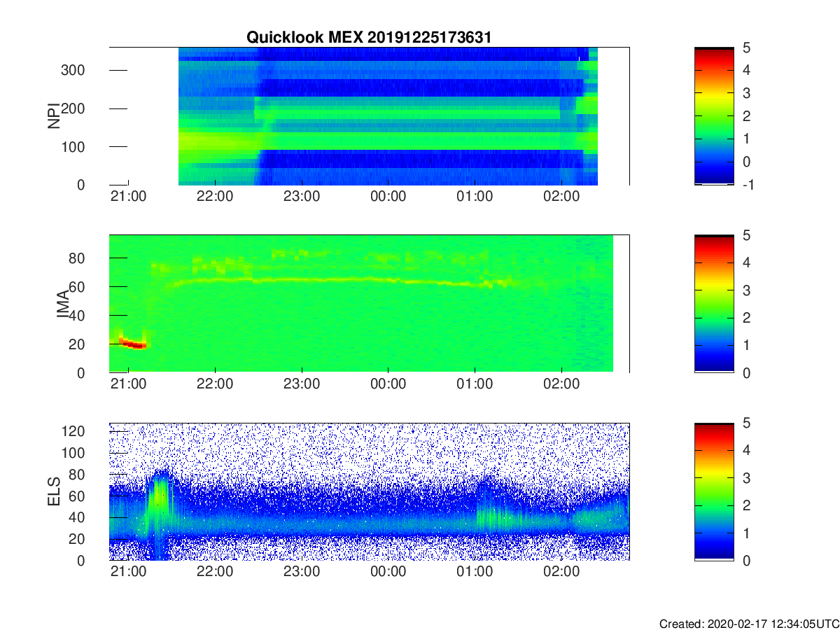This screenshot has width=840, height=630.
Task: Click the 22:00 tick under the ELS panel
Action: pyautogui.click(x=215, y=571)
